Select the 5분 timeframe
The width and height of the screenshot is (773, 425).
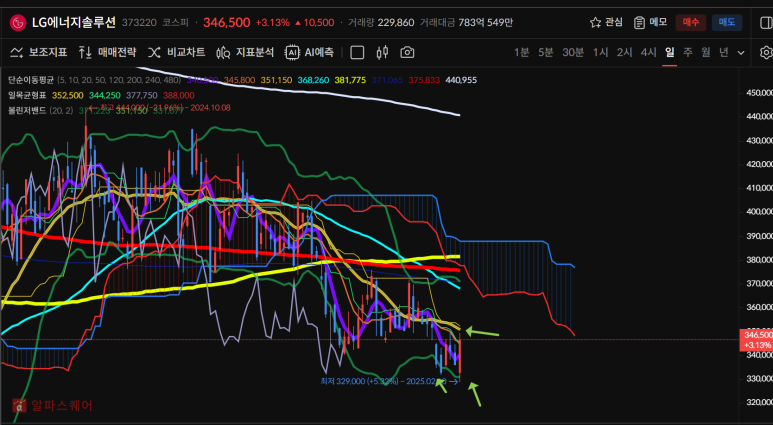(x=546, y=52)
